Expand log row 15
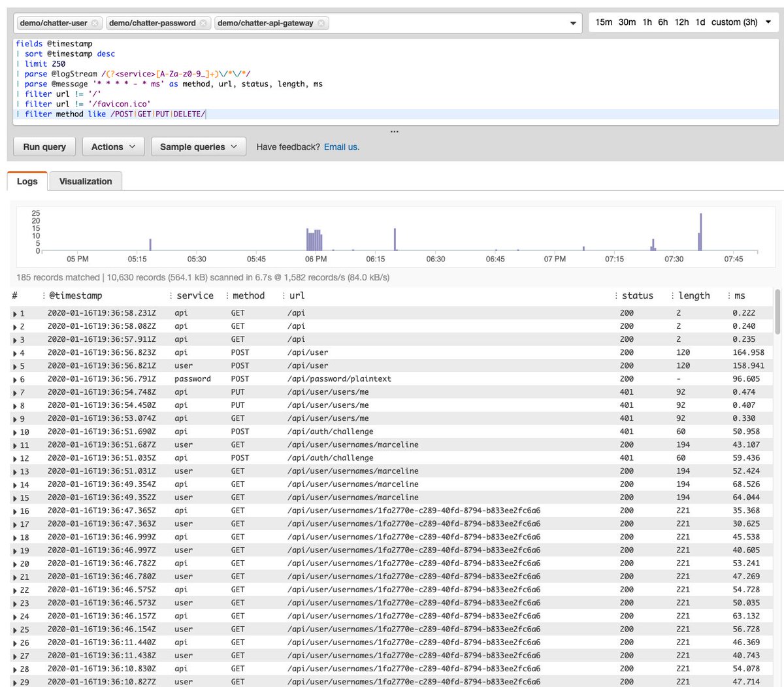The width and height of the screenshot is (784, 687). 15,498
